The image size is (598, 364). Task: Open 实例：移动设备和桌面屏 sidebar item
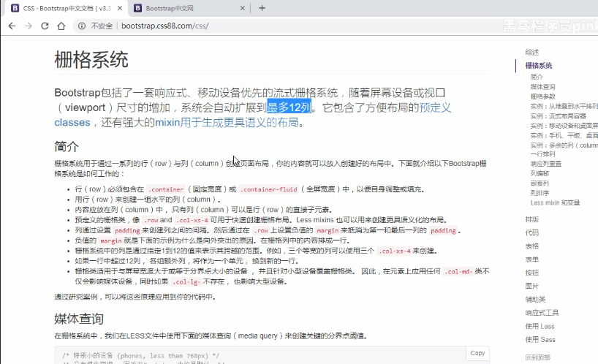(x=564, y=126)
